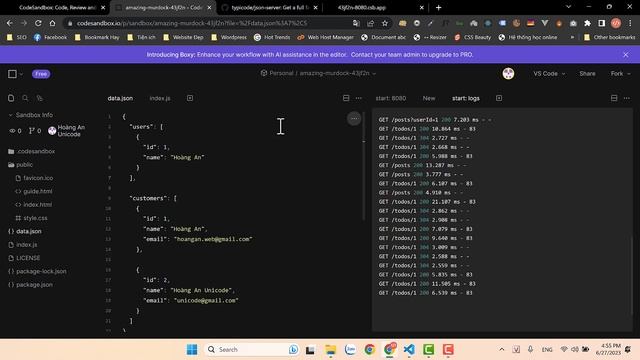
Task: Open the Facebook bookmark
Action: (50, 37)
